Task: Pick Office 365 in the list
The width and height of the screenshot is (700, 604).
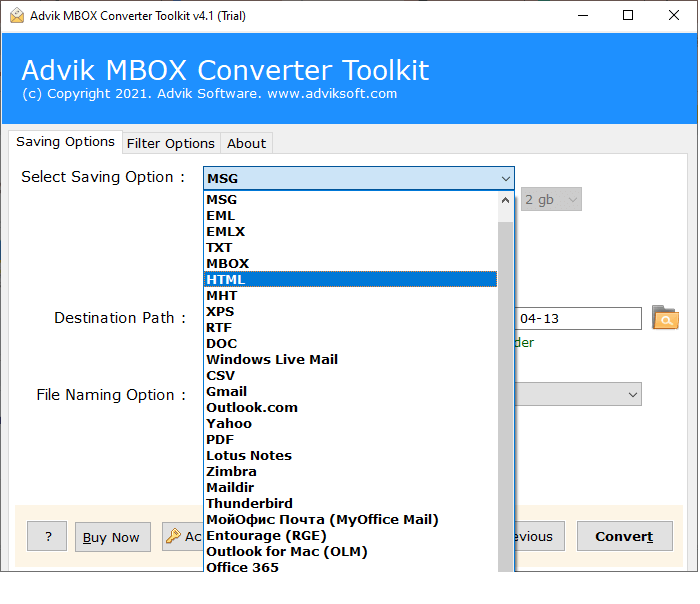Action: pyautogui.click(x=350, y=567)
